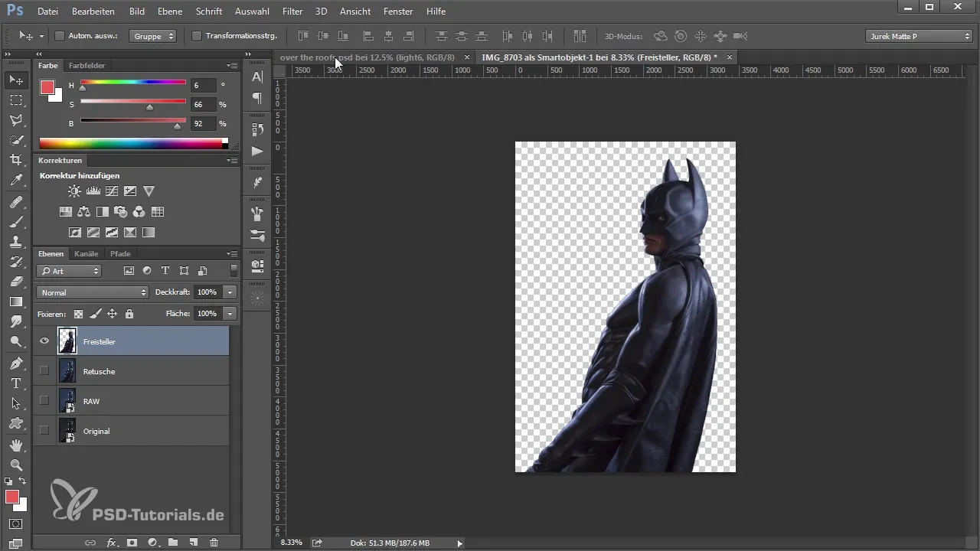Click the foreground color swatch in Farbe panel
980x551 pixels.
pos(47,87)
